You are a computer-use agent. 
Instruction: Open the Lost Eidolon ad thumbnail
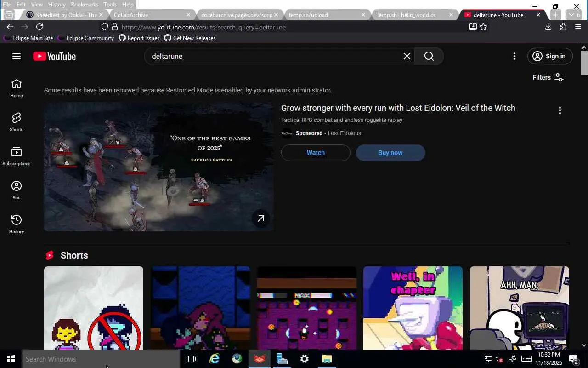coord(159,167)
